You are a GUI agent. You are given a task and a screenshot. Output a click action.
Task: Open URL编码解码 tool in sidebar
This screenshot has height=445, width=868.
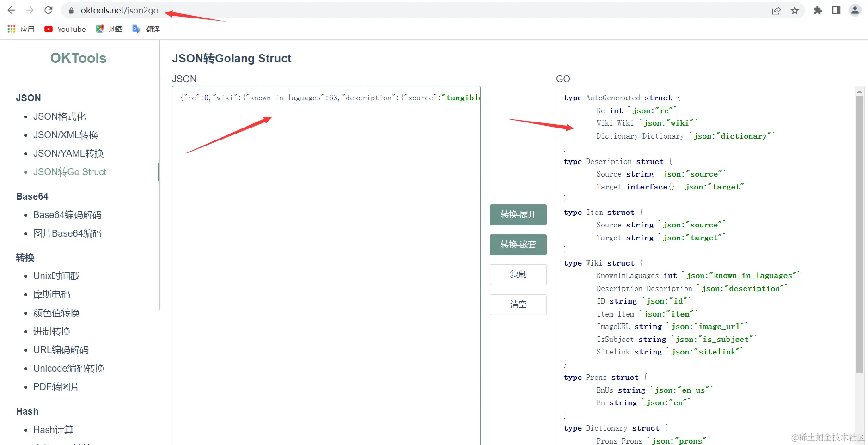point(61,350)
